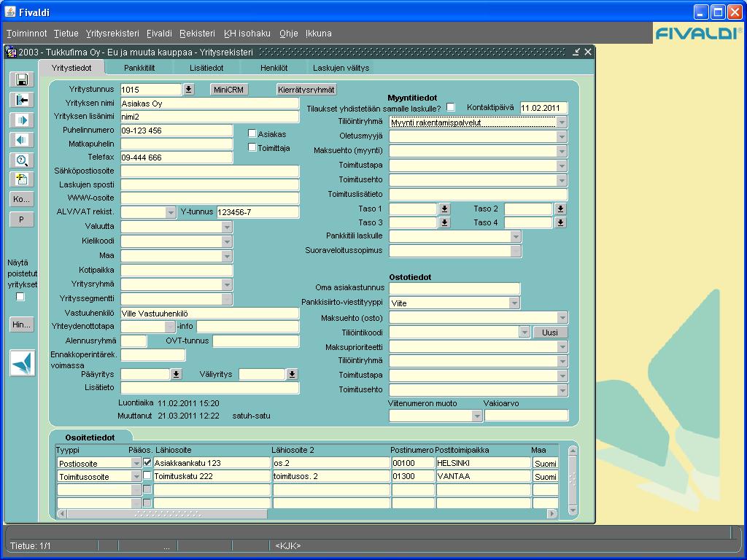The image size is (747, 560).
Task: Click the Java icon in Fivaldi title bar
Action: 10,12
